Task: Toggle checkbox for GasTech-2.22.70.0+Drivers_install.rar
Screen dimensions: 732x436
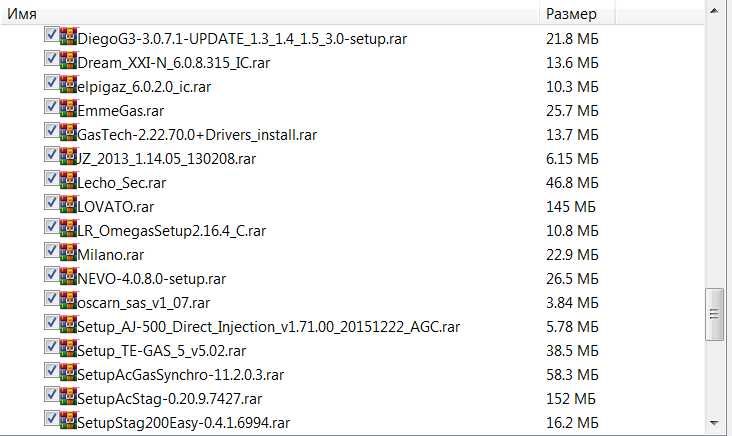Action: pyautogui.click(x=51, y=131)
